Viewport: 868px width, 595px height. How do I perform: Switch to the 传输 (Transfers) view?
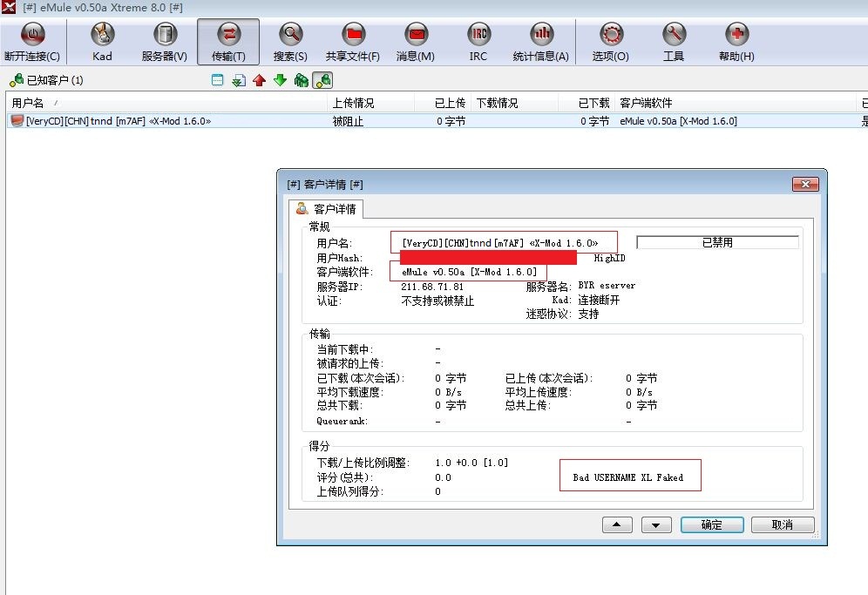tap(228, 42)
